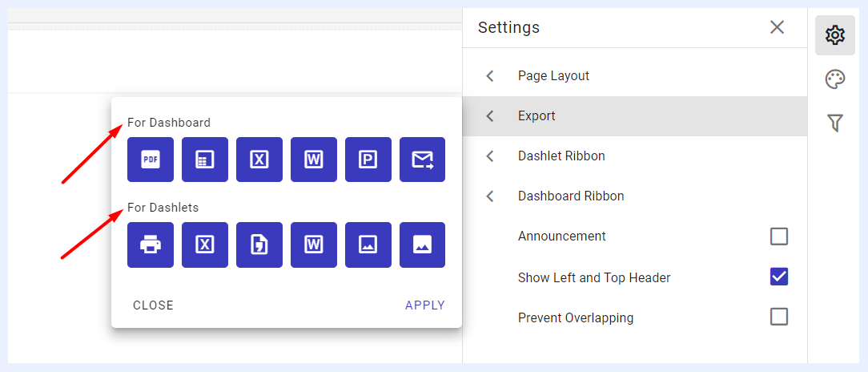Select PDF export icon for dashboard
Image resolution: width=868 pixels, height=372 pixels.
click(151, 160)
